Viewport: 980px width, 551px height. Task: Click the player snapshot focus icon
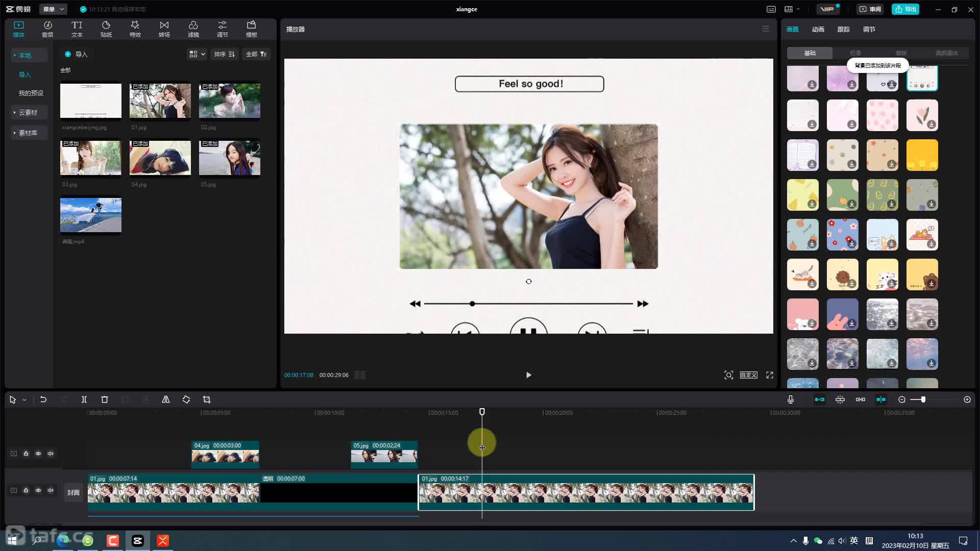tap(729, 375)
